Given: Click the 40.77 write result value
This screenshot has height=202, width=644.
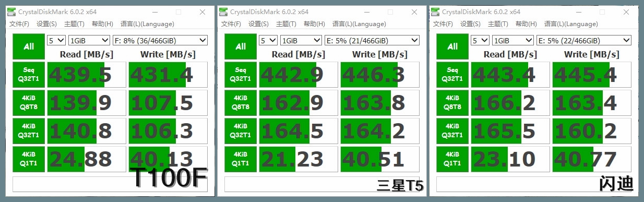Looking at the screenshot, I should click(592, 159).
